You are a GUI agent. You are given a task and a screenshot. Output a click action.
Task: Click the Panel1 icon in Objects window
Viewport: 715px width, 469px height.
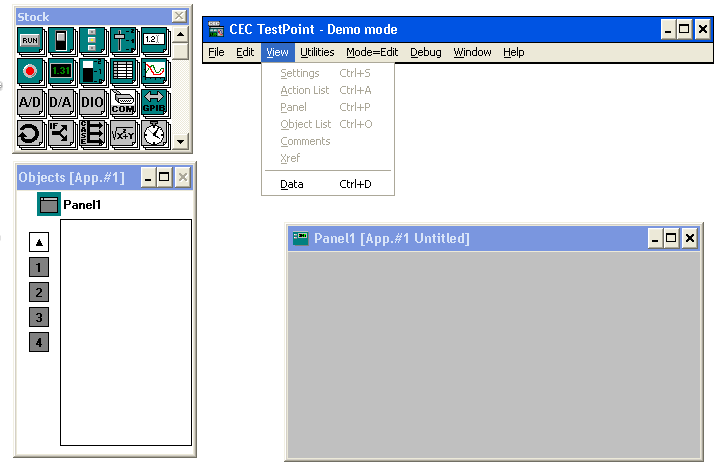(x=48, y=204)
